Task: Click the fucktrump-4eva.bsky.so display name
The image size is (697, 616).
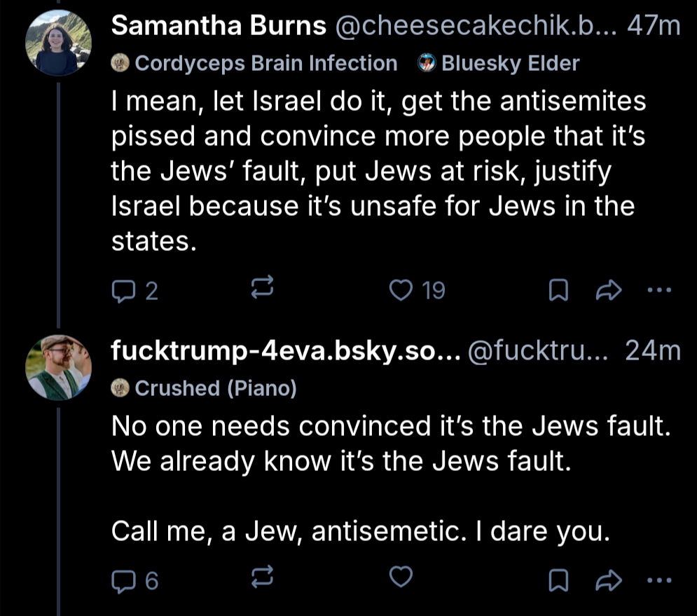Action: click(x=285, y=351)
